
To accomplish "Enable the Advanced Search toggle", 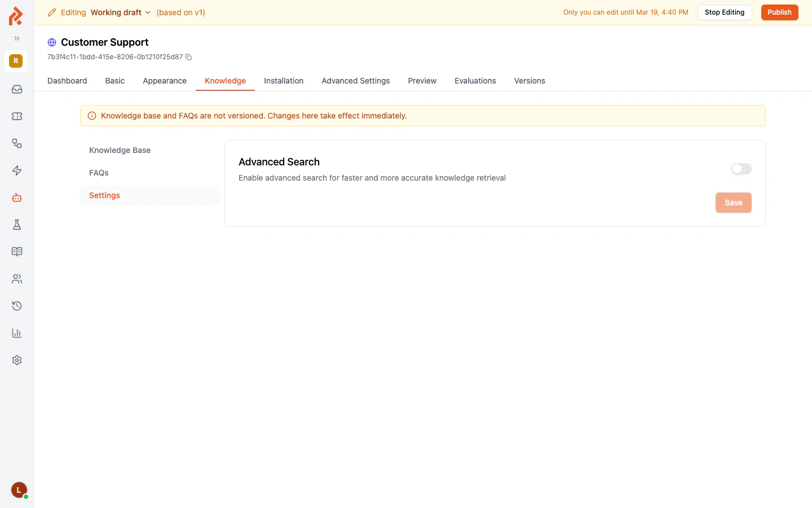I will [x=741, y=169].
